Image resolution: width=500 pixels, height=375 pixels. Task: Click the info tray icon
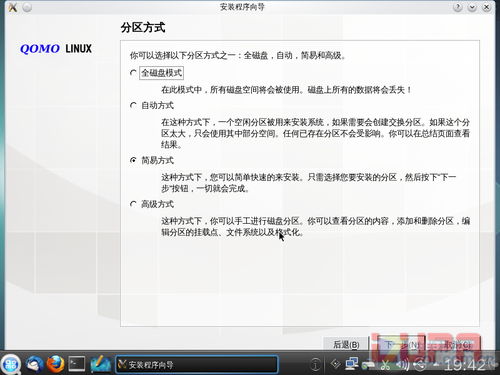pos(315,364)
